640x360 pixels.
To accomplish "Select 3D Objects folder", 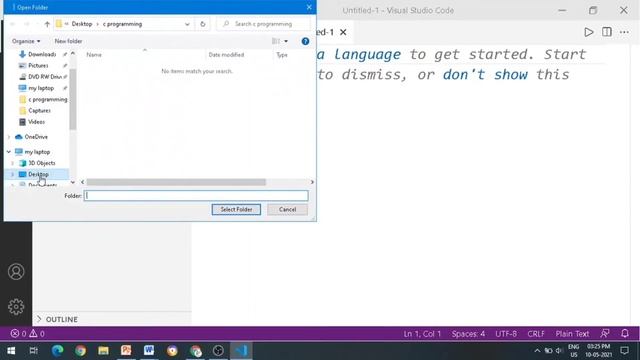I will tap(41, 163).
